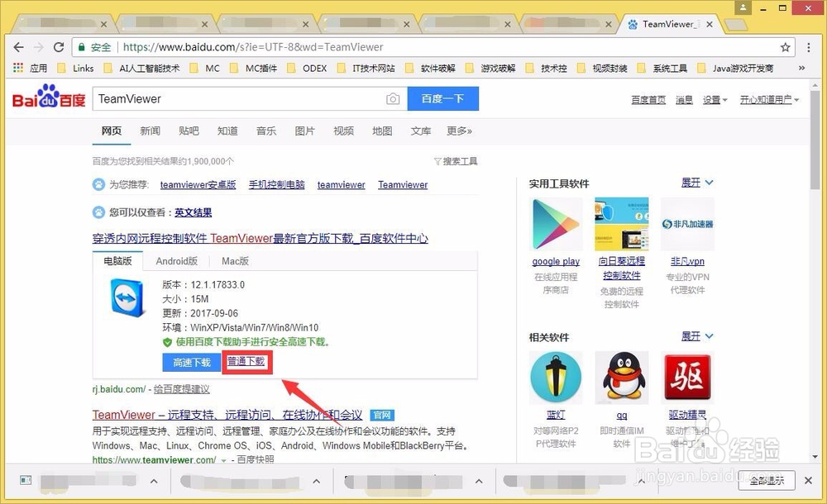This screenshot has height=504, width=827.
Task: Open the ODEX bookmark folder
Action: pyautogui.click(x=307, y=68)
